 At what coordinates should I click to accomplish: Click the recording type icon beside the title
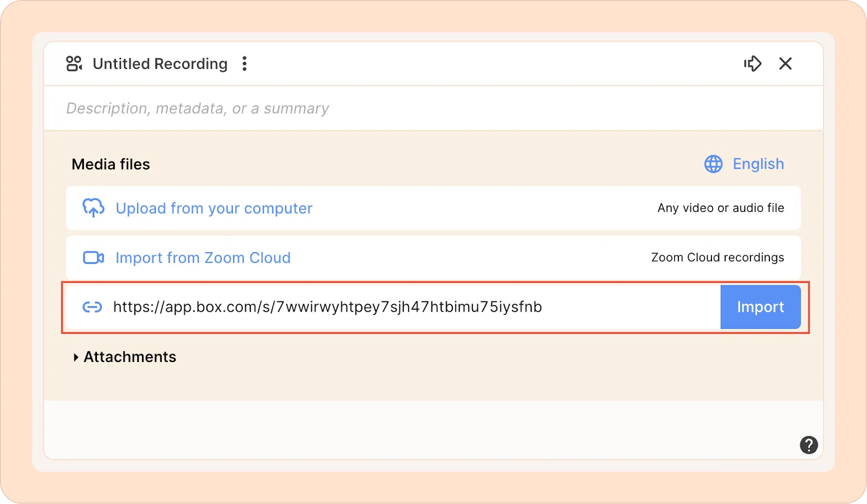(74, 64)
